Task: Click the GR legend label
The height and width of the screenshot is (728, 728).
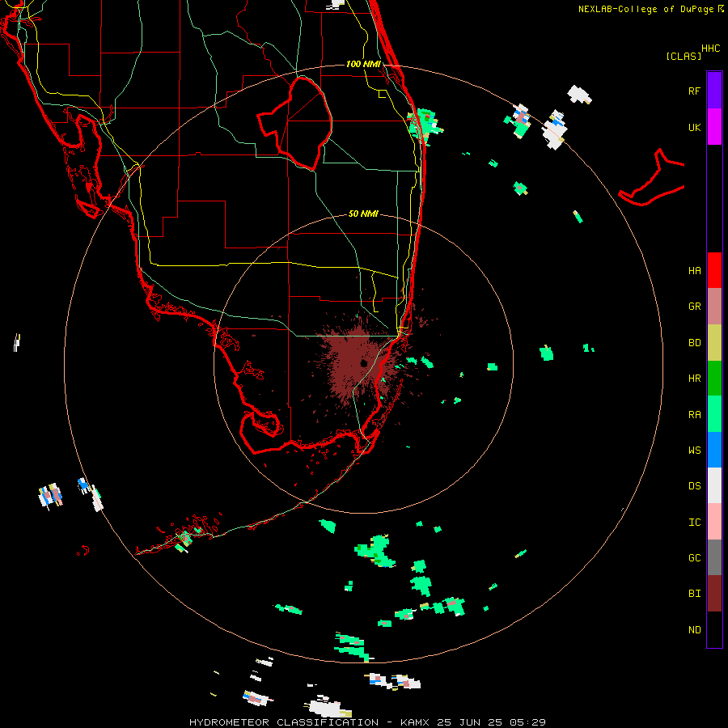Action: point(694,307)
